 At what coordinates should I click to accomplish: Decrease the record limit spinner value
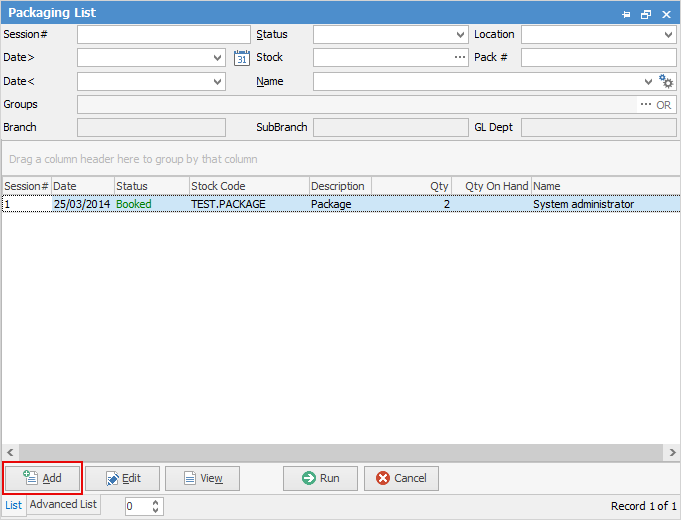coord(155,510)
